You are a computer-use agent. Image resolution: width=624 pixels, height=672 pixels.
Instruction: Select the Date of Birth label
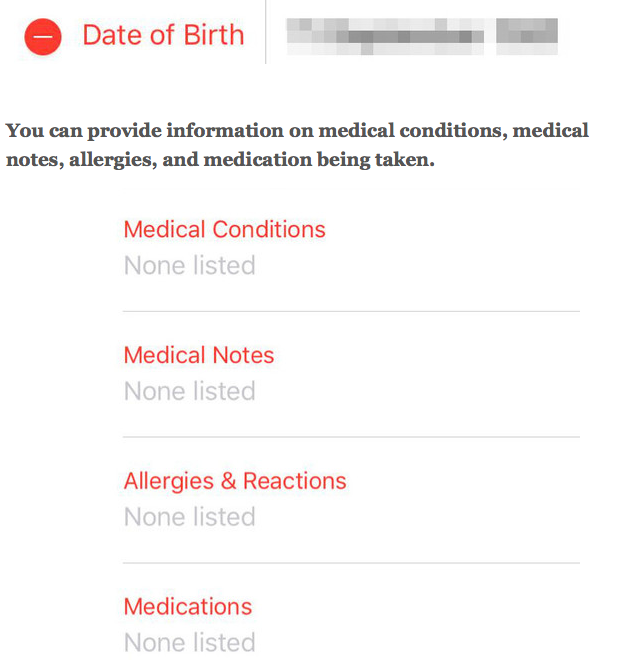point(163,35)
